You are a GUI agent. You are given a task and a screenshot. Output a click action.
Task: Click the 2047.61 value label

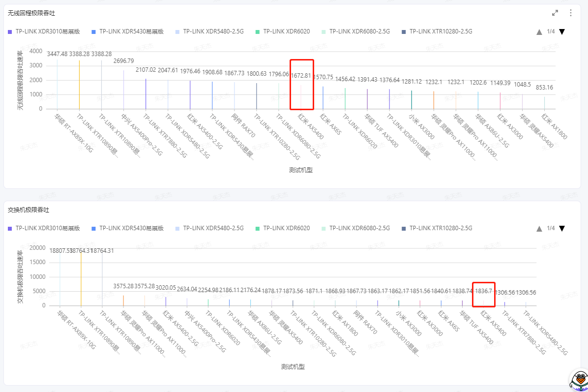[168, 70]
